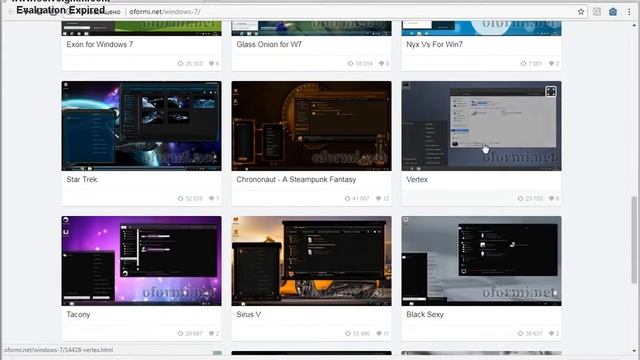This screenshot has height=360, width=640.
Task: Click the views eye icon on Exon card
Action: pos(180,63)
